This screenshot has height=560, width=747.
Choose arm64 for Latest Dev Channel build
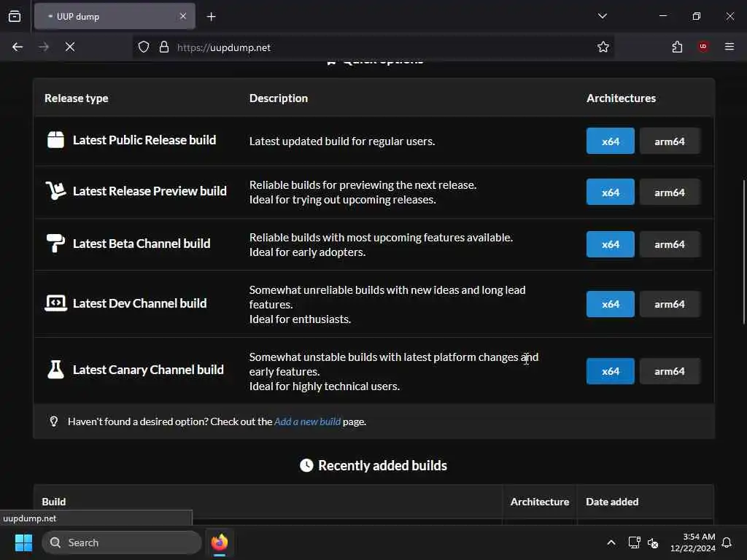(x=670, y=304)
